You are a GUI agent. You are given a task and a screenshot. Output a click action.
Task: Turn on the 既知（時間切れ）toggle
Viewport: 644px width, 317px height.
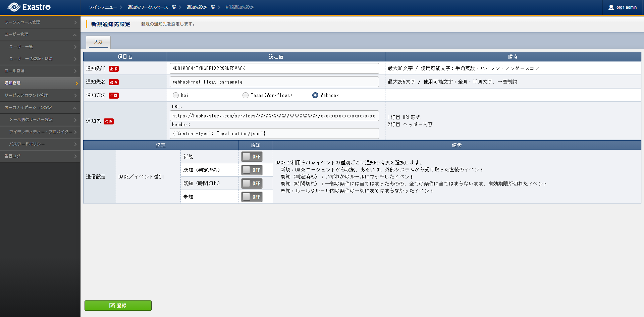coord(252,183)
